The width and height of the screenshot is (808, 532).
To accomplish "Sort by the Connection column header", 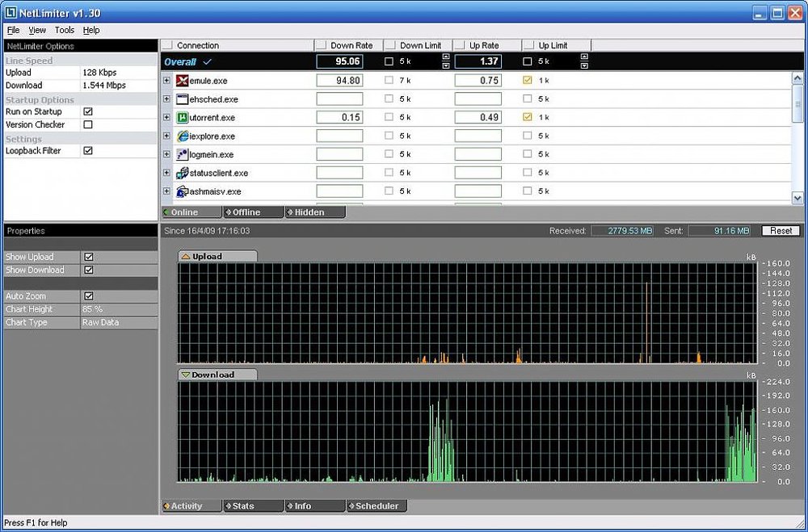I will (x=237, y=45).
